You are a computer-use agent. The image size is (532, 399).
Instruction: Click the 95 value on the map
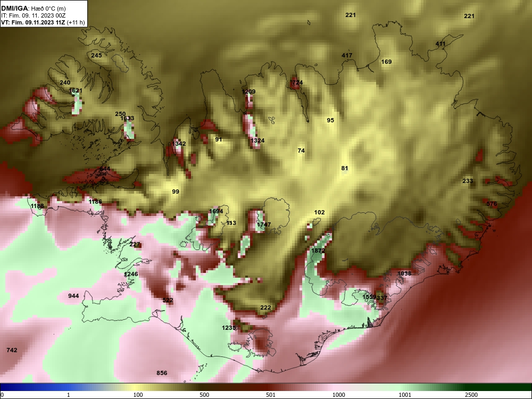(x=330, y=120)
